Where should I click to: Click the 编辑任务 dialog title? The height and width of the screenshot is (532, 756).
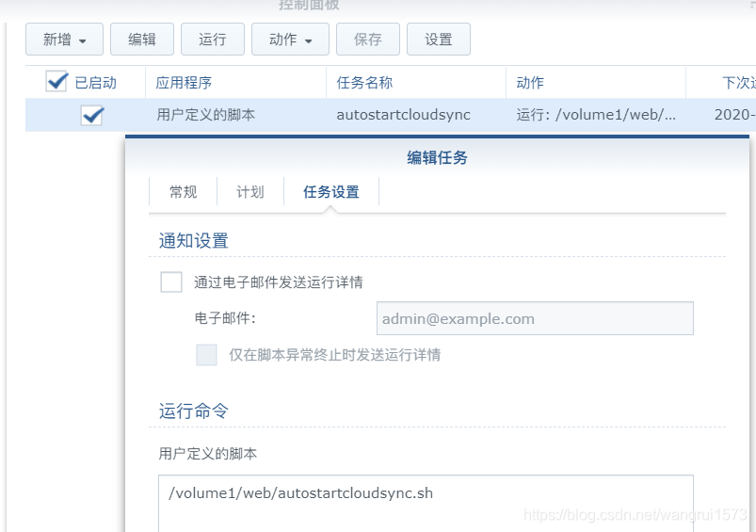point(437,158)
